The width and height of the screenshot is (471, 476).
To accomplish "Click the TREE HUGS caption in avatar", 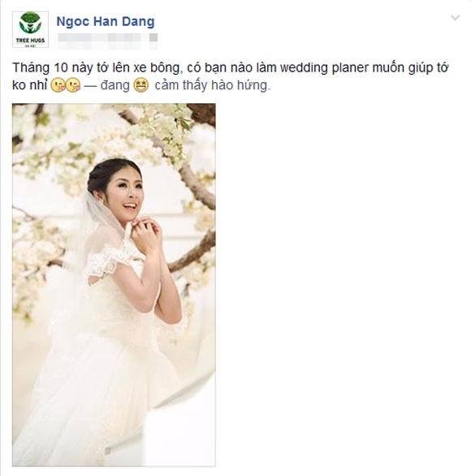I will click(x=30, y=41).
